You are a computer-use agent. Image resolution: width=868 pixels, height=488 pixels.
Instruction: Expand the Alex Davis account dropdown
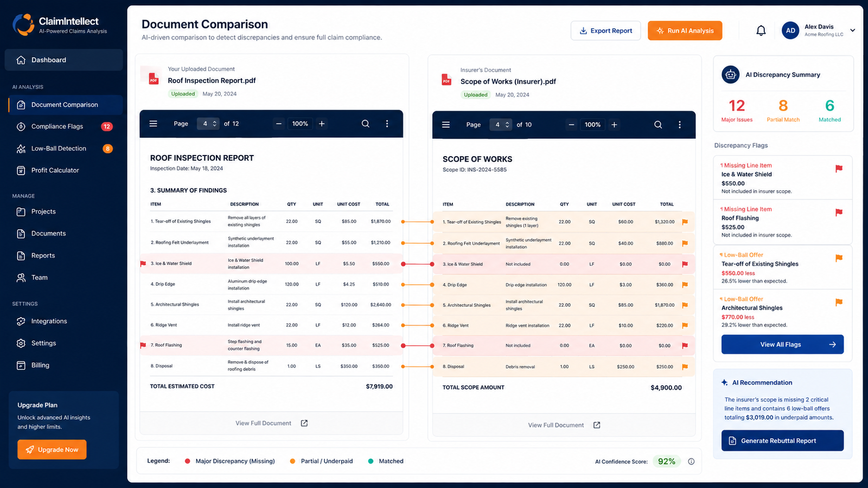click(x=852, y=30)
